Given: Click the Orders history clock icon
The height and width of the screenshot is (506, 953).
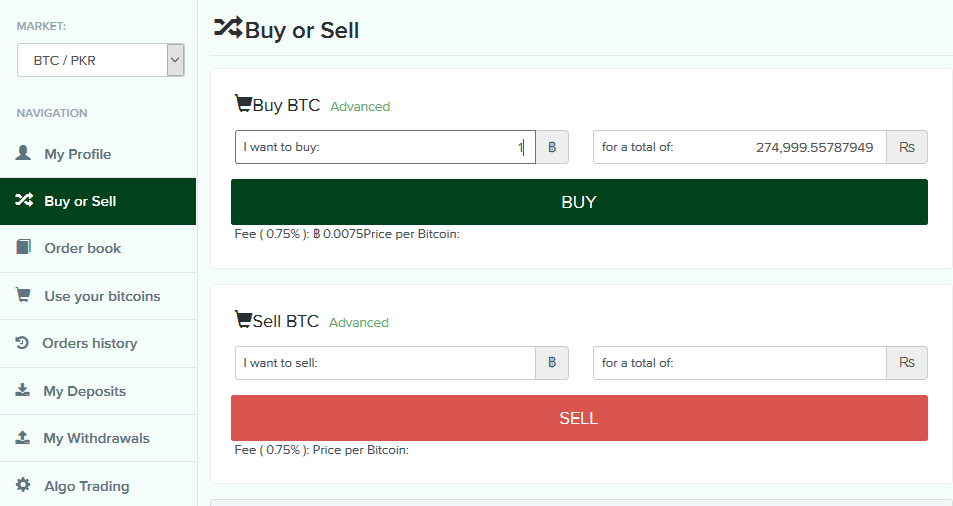Looking at the screenshot, I should [x=22, y=343].
